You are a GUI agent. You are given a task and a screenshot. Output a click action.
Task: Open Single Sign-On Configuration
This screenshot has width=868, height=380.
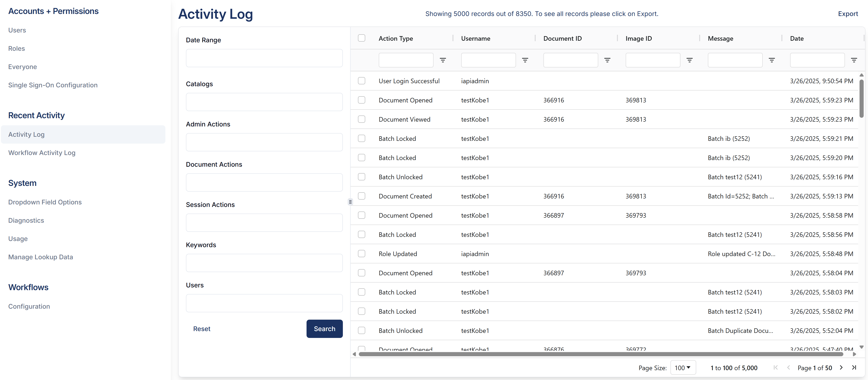tap(53, 85)
